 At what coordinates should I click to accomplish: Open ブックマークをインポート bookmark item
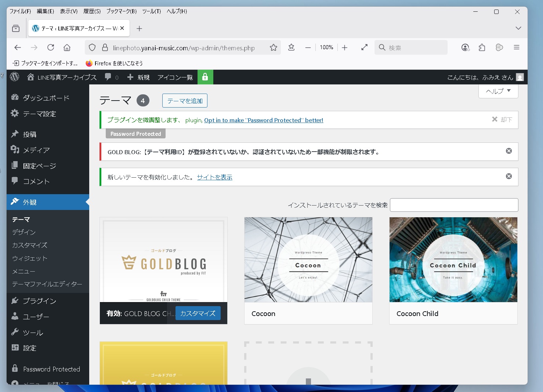click(45, 63)
